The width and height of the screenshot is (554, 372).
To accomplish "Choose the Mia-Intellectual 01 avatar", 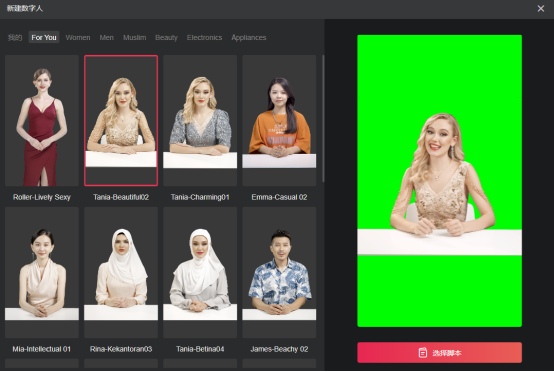I will point(42,272).
